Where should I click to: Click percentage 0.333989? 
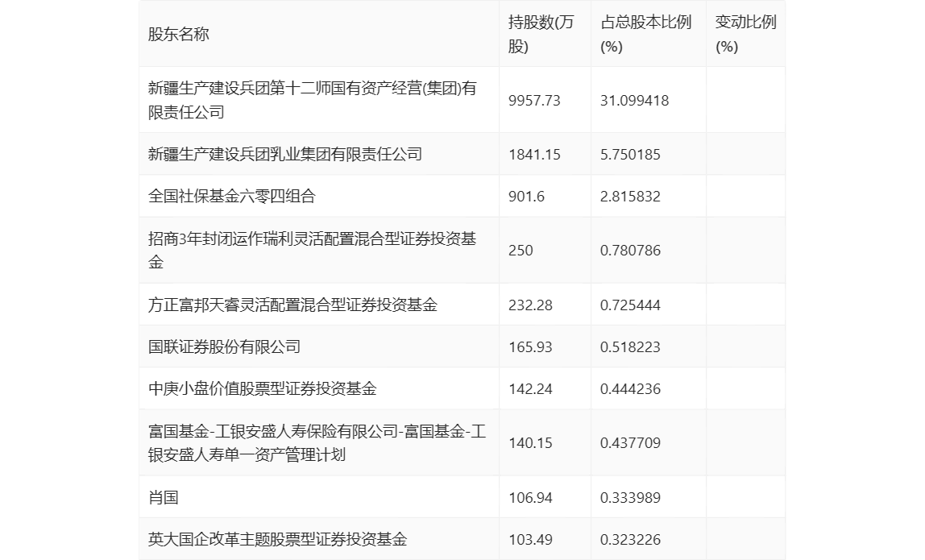click(630, 497)
